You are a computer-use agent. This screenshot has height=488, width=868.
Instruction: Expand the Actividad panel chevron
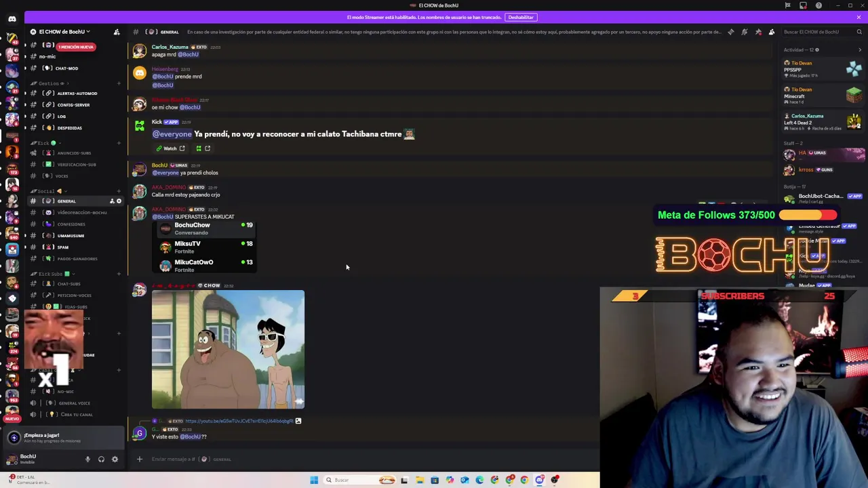860,49
